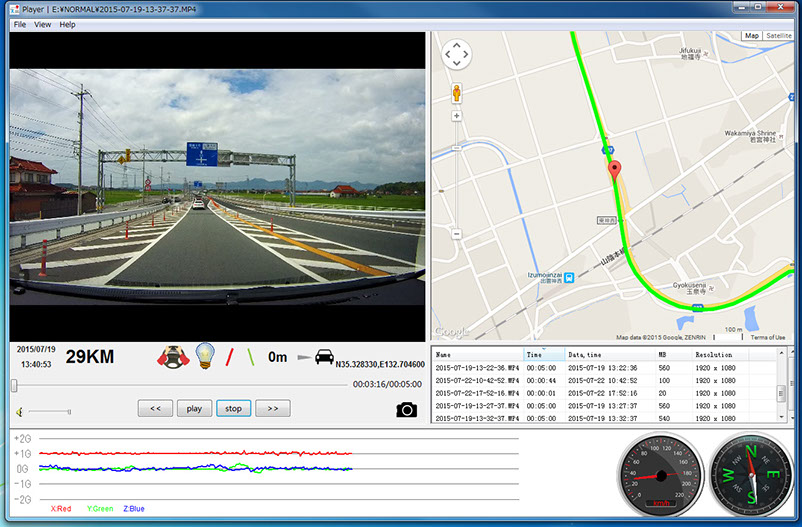This screenshot has width=802, height=527.
Task: Click the 560 MB cell of 13-22-36 file
Action: point(664,368)
